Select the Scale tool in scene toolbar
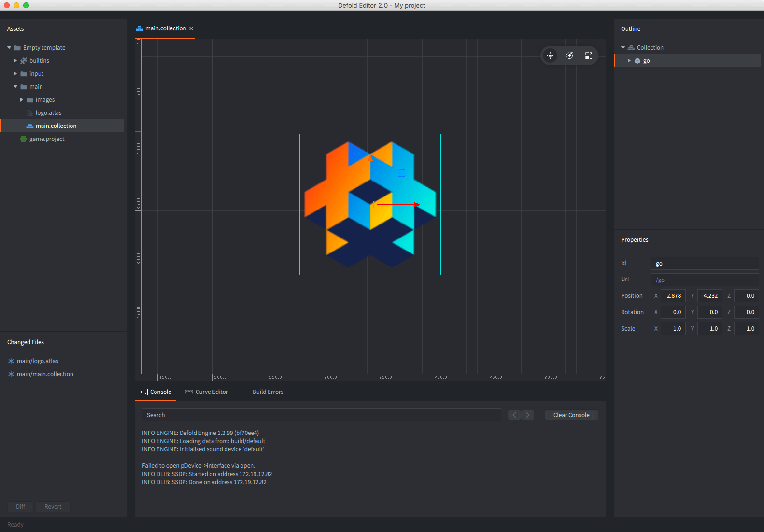 point(588,56)
